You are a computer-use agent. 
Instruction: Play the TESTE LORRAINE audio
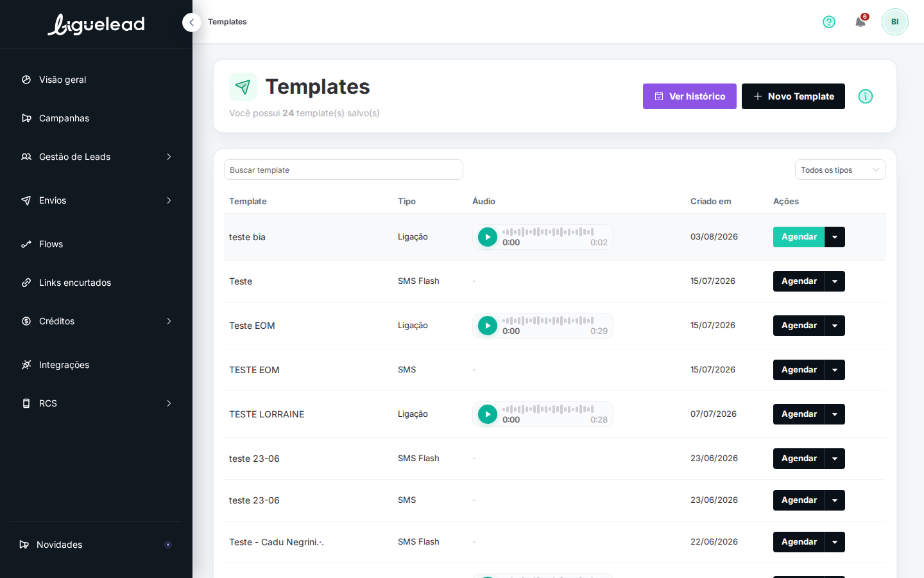click(488, 414)
